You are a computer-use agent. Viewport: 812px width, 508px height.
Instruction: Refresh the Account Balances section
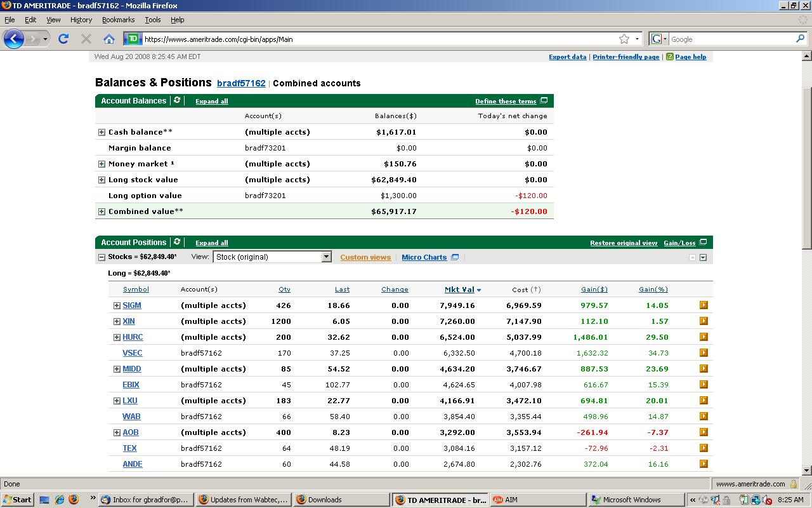177,100
